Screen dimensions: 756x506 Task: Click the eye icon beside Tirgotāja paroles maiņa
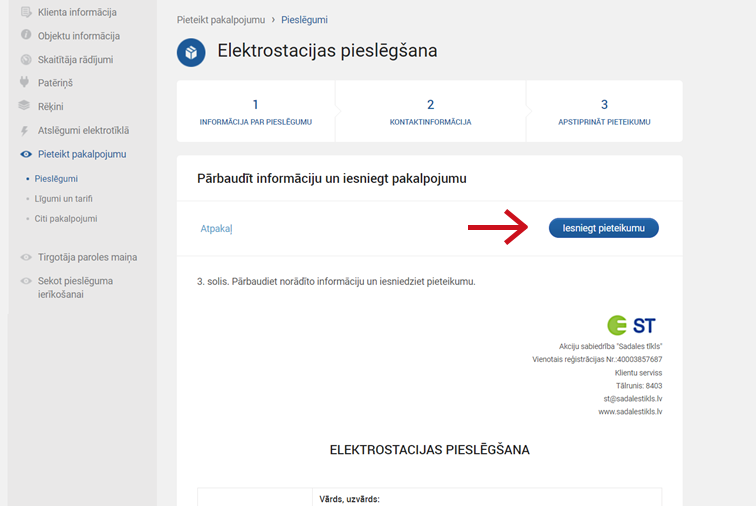[x=26, y=257]
